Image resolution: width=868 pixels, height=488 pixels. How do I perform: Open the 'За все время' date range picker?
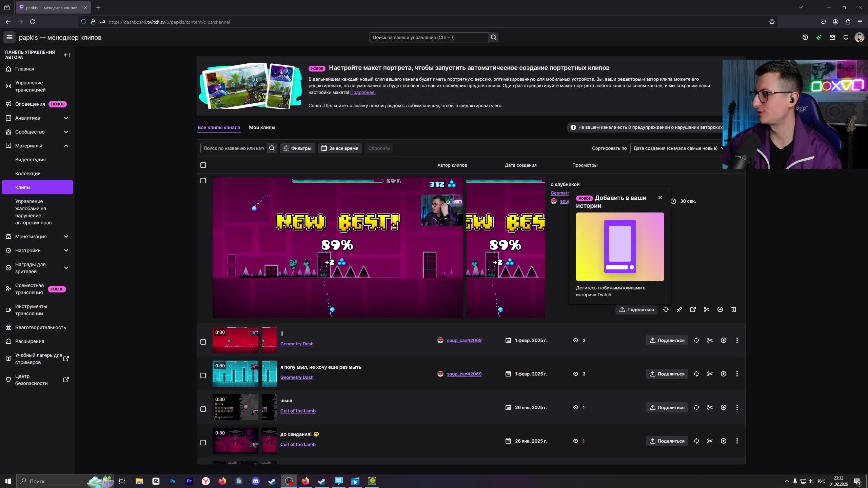(x=340, y=148)
